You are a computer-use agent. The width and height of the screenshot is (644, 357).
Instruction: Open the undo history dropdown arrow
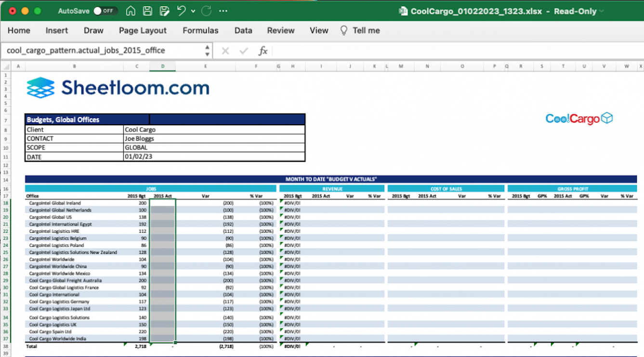click(193, 11)
